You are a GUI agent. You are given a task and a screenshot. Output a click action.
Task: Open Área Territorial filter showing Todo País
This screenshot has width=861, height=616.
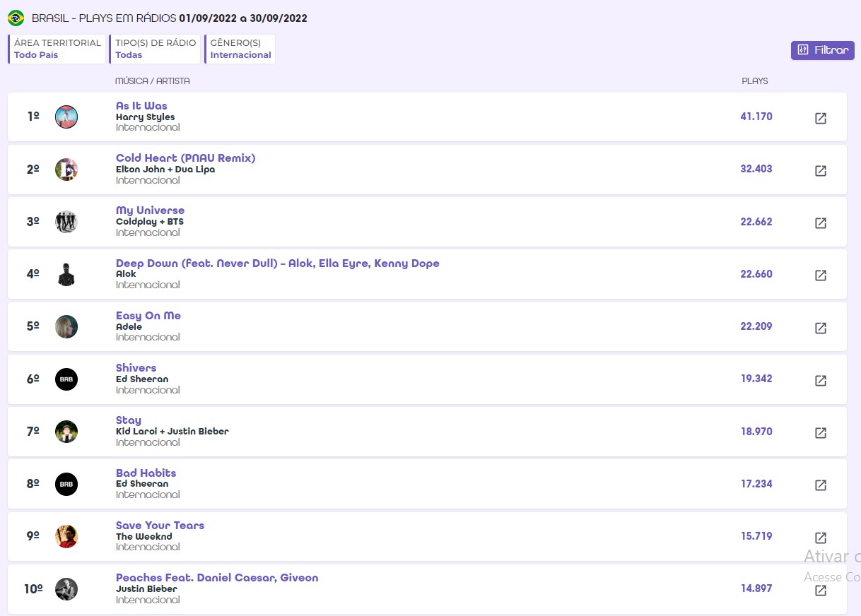(57, 49)
